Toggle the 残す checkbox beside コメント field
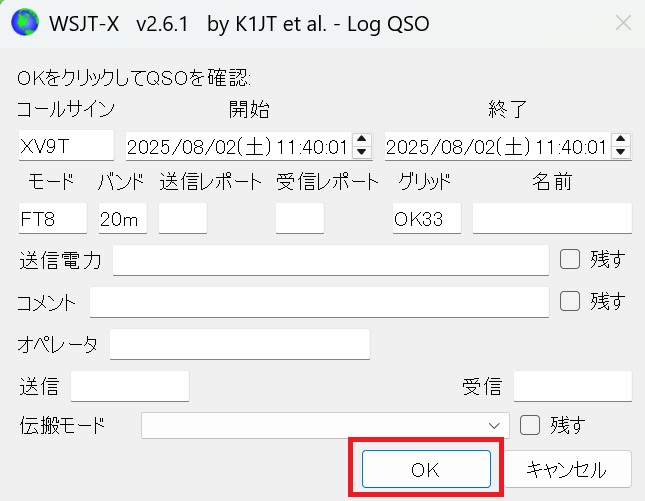645x501 pixels. click(569, 300)
